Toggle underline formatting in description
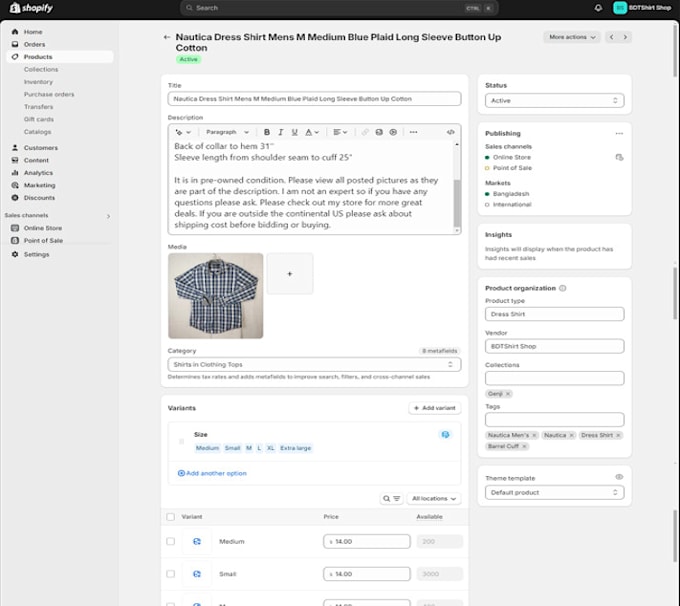Screen dimensions: 680x606 pyautogui.click(x=294, y=132)
